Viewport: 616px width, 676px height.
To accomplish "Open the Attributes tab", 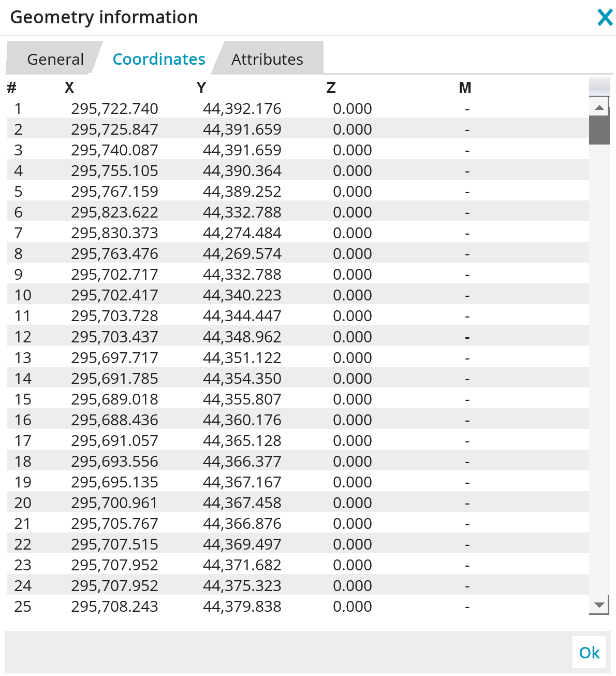I will pyautogui.click(x=267, y=60).
